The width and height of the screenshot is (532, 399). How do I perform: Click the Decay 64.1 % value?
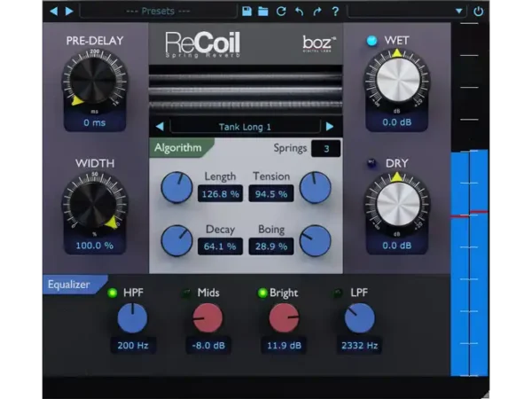point(220,246)
